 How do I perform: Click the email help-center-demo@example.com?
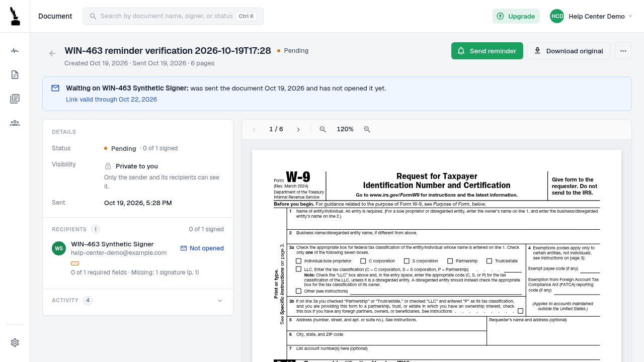pos(119,253)
